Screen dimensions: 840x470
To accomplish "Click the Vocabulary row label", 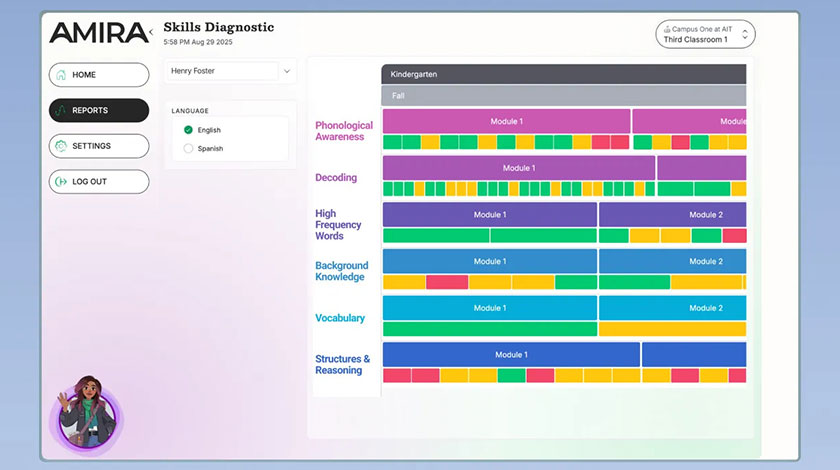I will pos(340,318).
